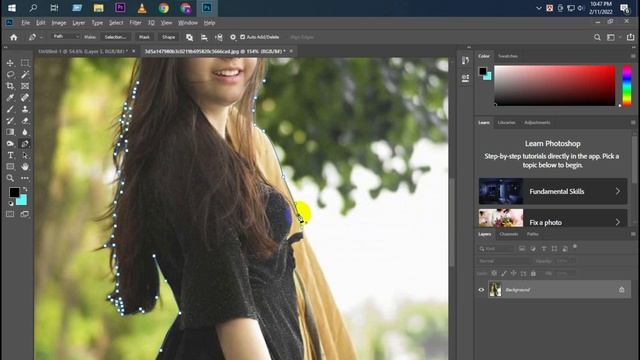The image size is (640, 360).
Task: Open the Layers panel menu
Action: tap(633, 234)
